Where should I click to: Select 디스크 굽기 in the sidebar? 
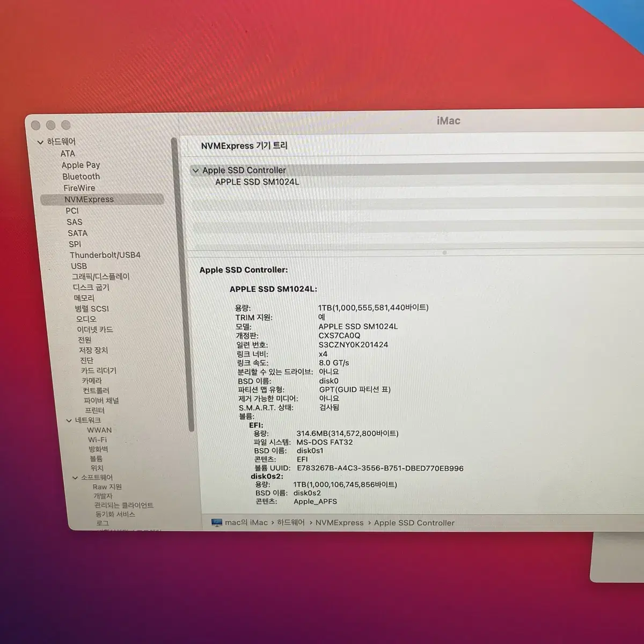pos(91,287)
